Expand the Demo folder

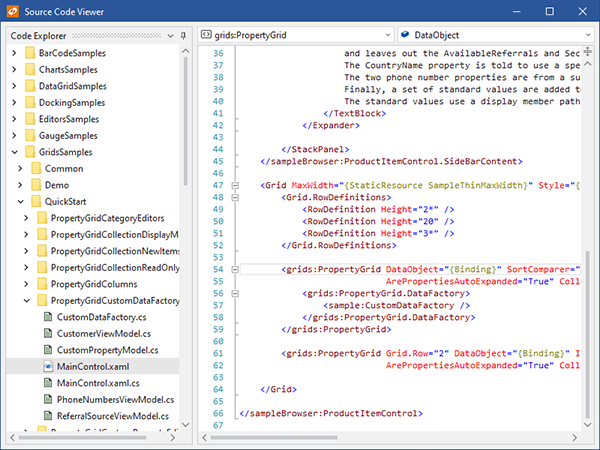tap(21, 185)
